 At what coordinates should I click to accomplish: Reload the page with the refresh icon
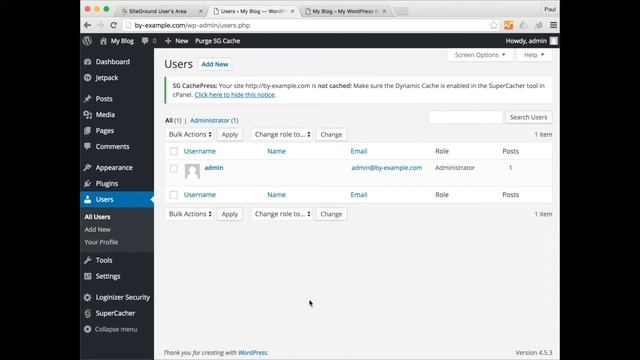click(x=113, y=25)
